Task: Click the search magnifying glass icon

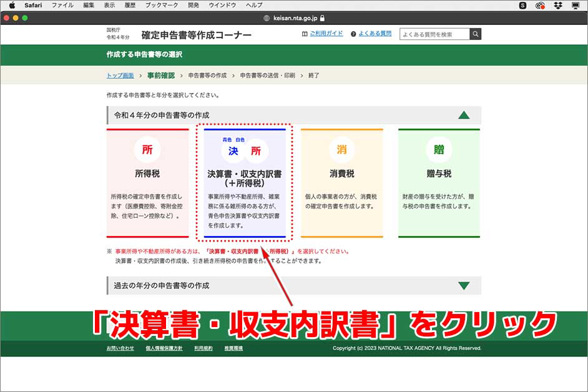Action: pyautogui.click(x=475, y=34)
